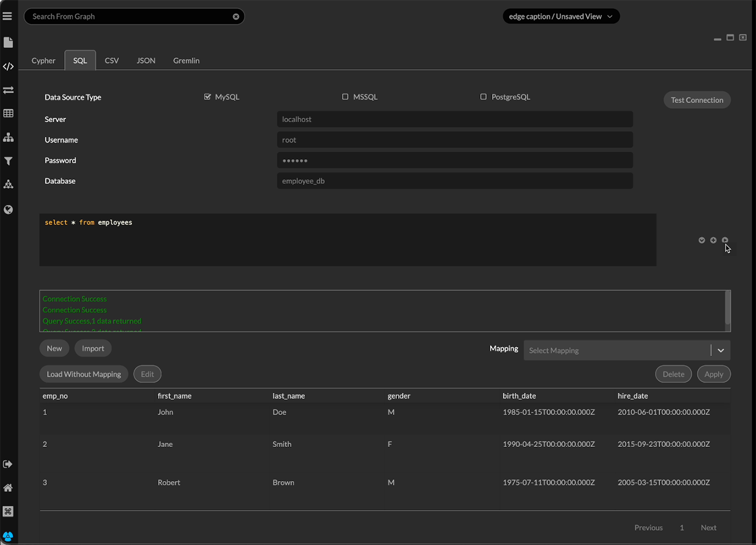Screen dimensions: 756x545
Task: Click the plus icon beside the query editor
Action: tap(713, 240)
